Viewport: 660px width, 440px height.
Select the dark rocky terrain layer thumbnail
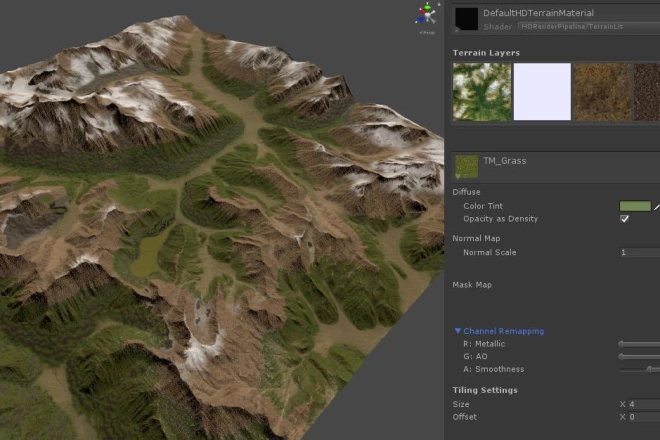point(648,92)
